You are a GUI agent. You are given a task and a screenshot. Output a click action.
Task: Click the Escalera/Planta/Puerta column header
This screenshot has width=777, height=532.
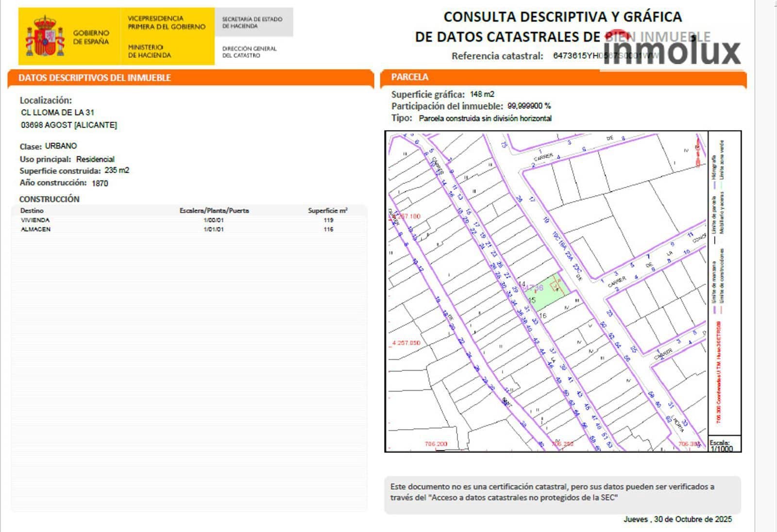tap(214, 211)
